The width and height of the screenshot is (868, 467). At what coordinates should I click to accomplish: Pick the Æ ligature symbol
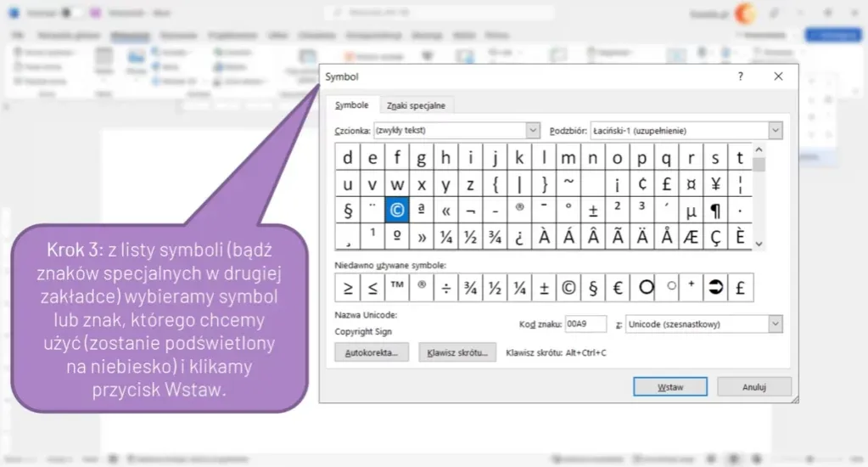click(x=691, y=237)
